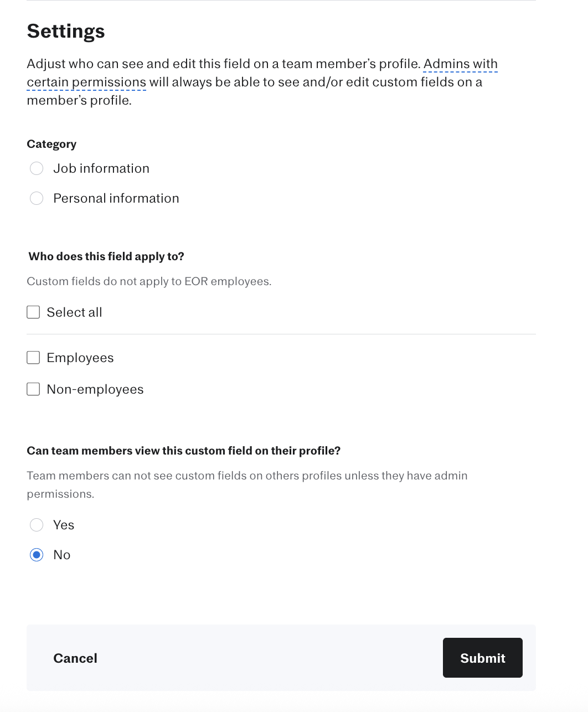Click the "Non-employees" option label text
The image size is (588, 712).
(95, 389)
